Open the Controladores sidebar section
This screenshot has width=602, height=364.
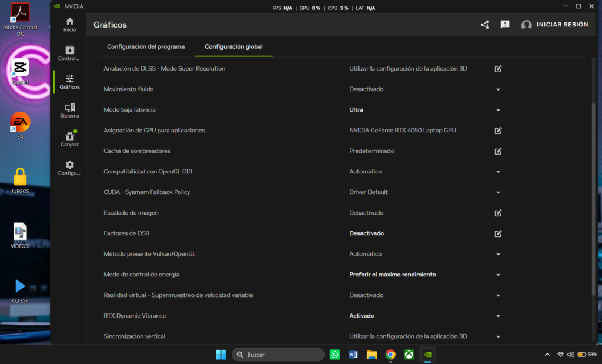69,54
